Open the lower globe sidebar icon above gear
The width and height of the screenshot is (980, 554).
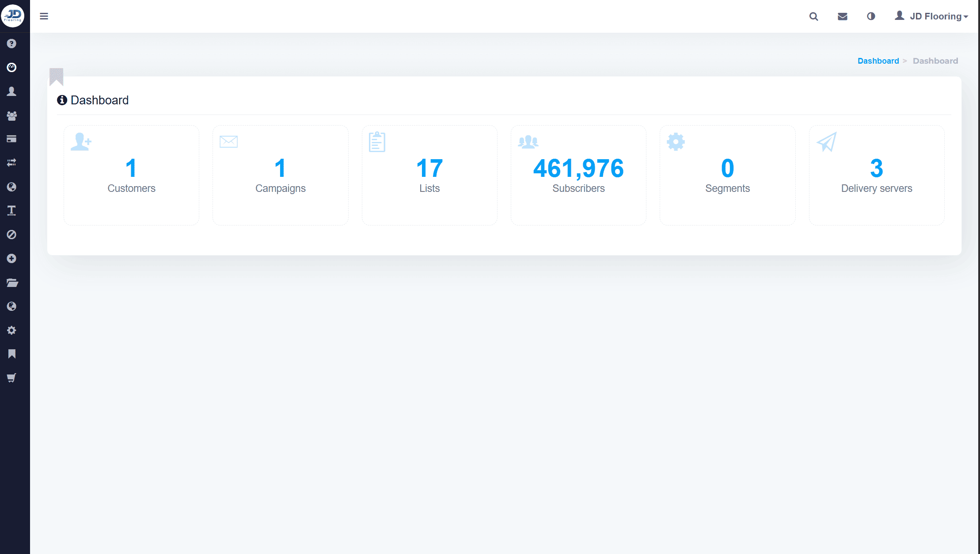pyautogui.click(x=12, y=306)
